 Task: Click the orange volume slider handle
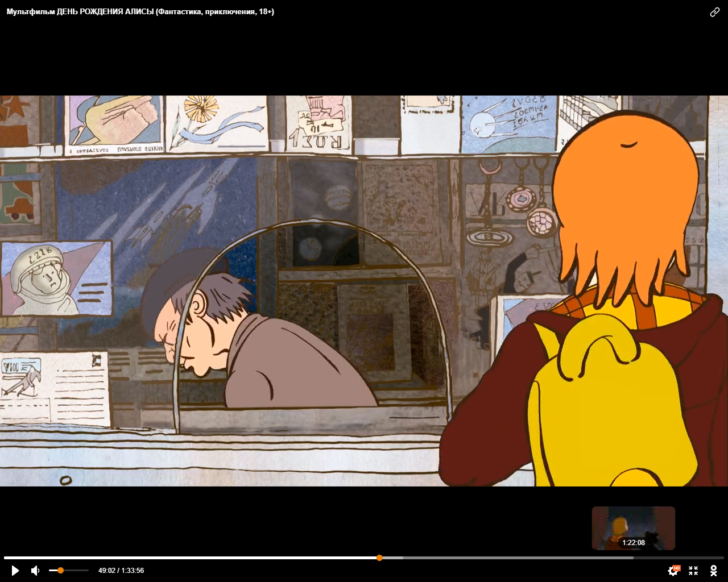60,570
